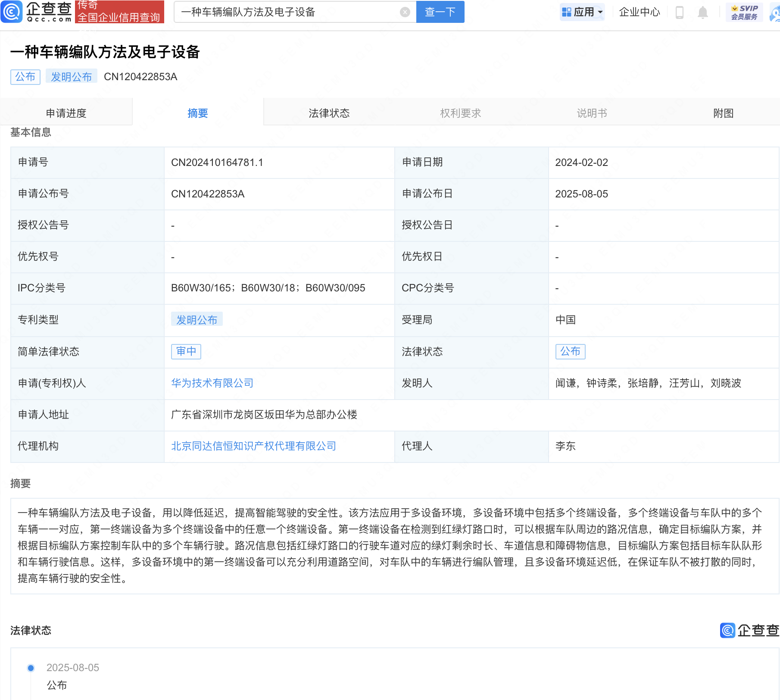Switch to the 说明书 tab
Screen dimensions: 780x700
coord(592,113)
